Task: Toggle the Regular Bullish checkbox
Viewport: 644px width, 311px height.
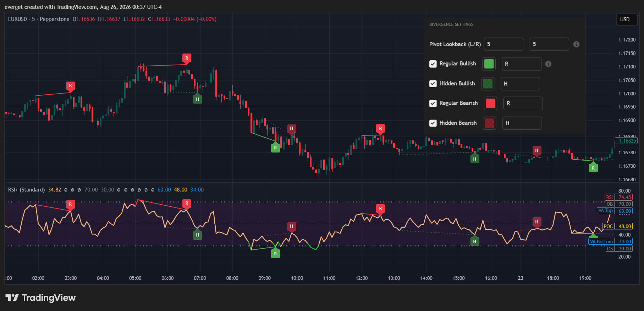Action: 433,64
